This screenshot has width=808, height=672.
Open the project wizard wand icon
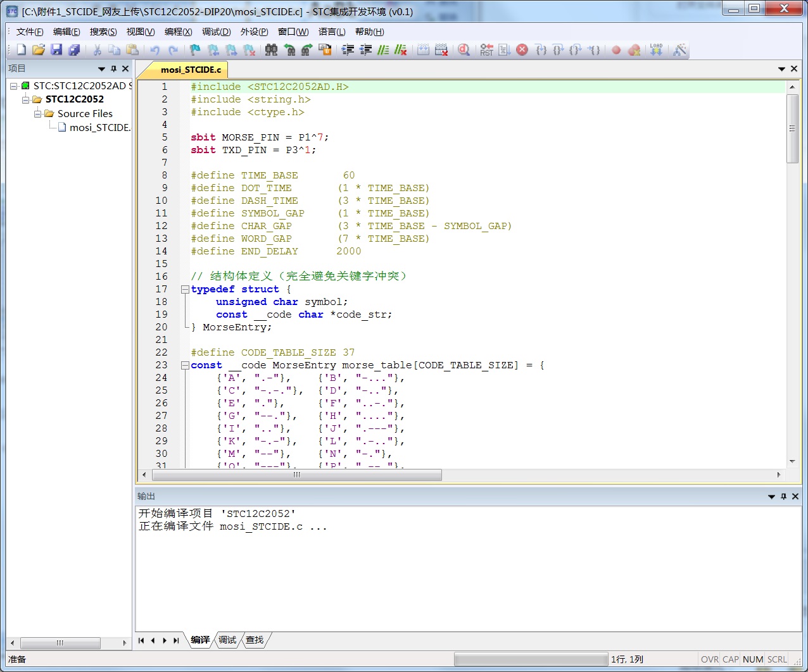pos(679,50)
